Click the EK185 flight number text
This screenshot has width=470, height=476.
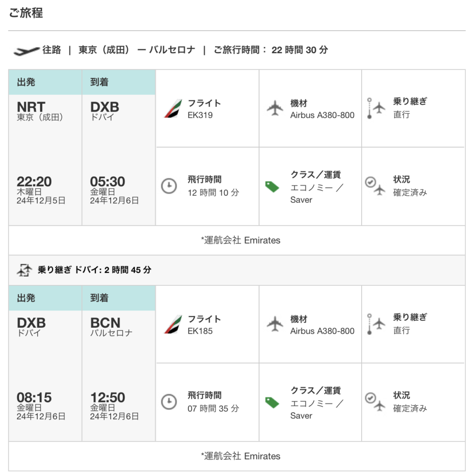click(x=200, y=331)
